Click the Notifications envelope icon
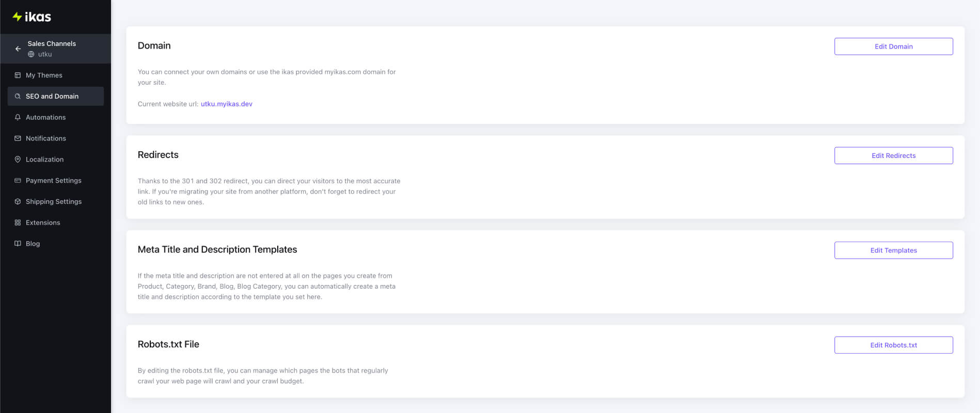This screenshot has width=980, height=413. coord(18,138)
